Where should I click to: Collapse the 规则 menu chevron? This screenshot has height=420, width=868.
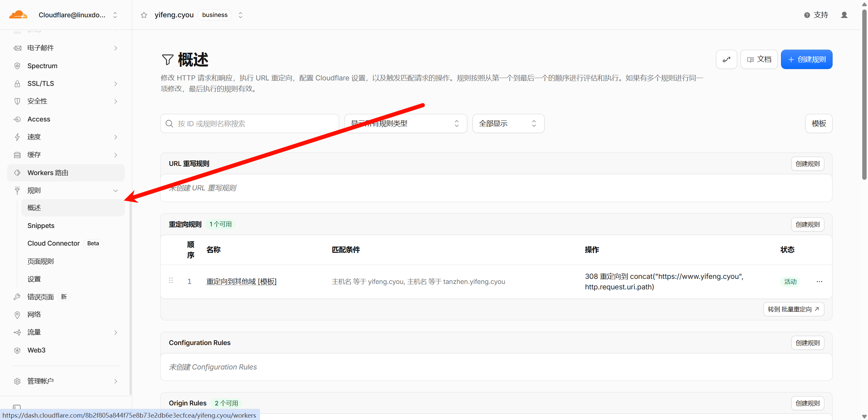point(116,190)
